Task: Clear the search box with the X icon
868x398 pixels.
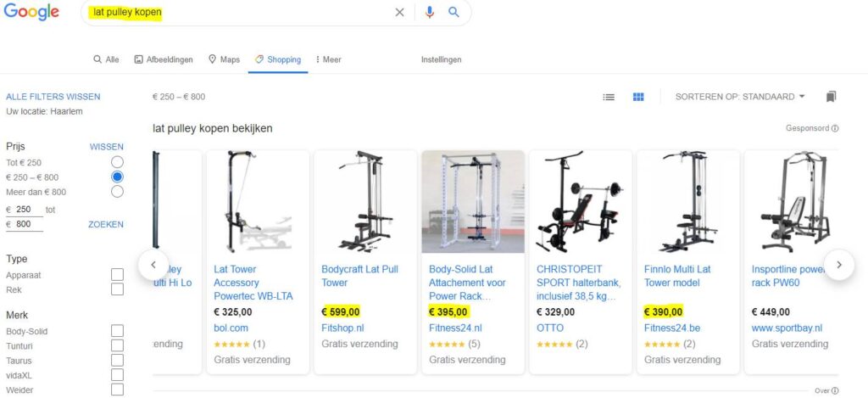Action: point(400,13)
